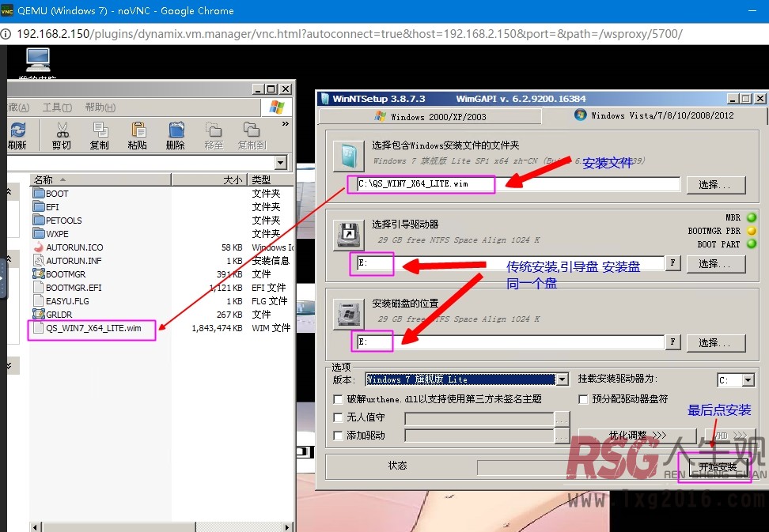769x532 pixels.
Task: Click the BOOT PART green status light
Action: pos(752,243)
